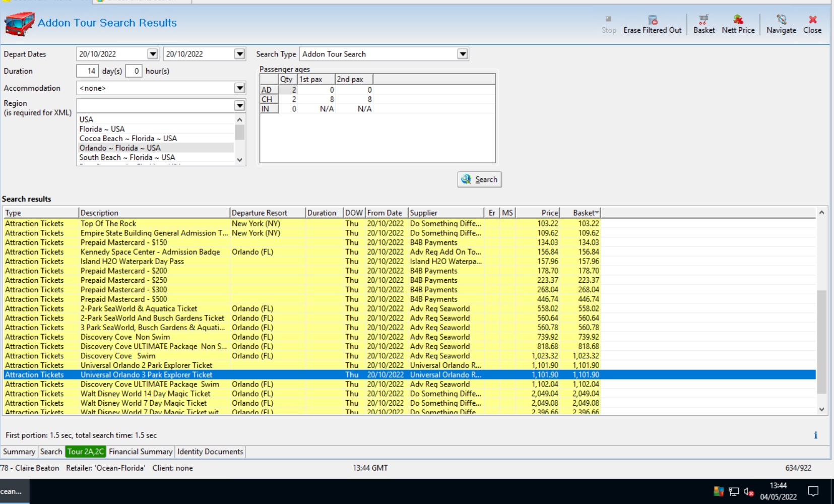Viewport: 834px width, 504px height.
Task: Click the Search button
Action: tap(479, 179)
